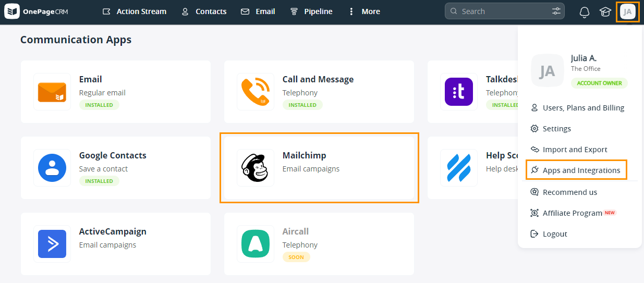Click the Mailchimp monkey icon
The height and width of the screenshot is (283, 644).
tap(256, 168)
